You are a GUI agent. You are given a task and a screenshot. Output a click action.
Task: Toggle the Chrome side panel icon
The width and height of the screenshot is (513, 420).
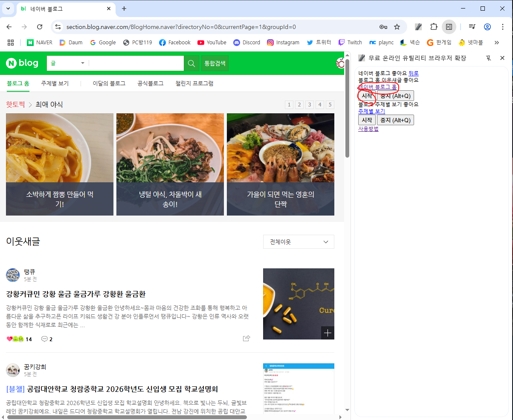point(449,27)
